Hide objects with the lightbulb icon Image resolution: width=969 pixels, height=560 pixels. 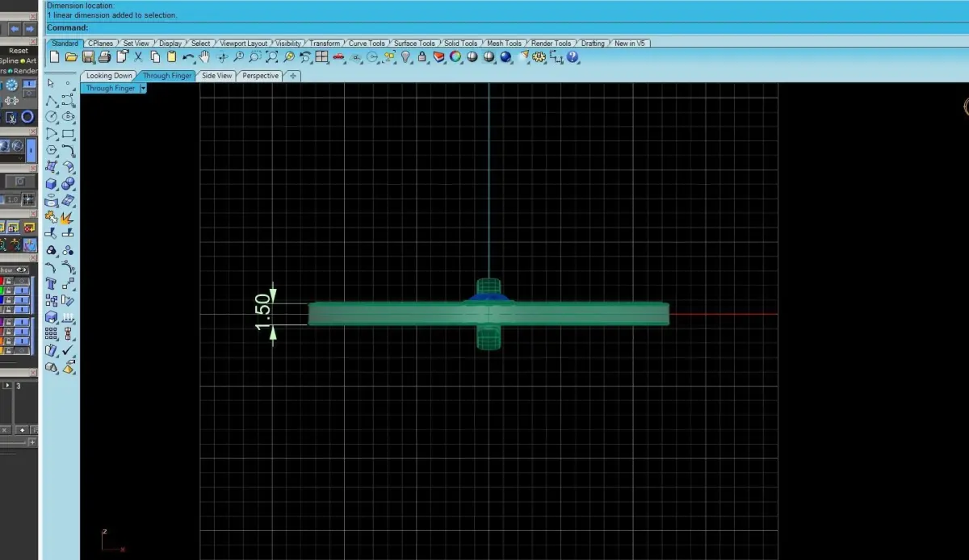406,57
